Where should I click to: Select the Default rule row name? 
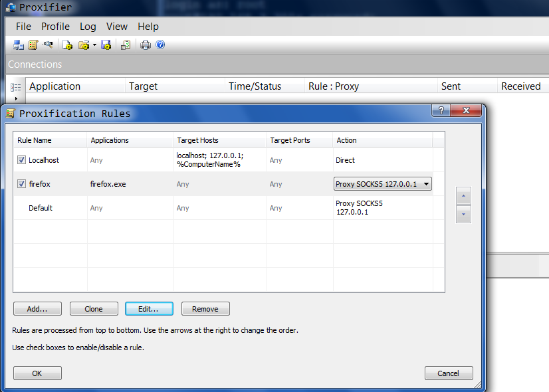coord(41,208)
